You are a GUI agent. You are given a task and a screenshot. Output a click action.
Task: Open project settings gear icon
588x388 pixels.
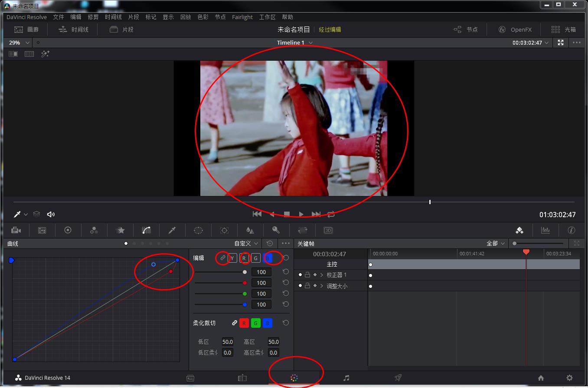pyautogui.click(x=569, y=378)
